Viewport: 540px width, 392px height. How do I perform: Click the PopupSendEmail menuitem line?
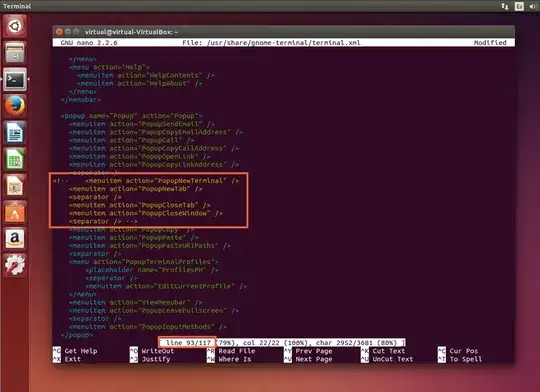pos(142,124)
